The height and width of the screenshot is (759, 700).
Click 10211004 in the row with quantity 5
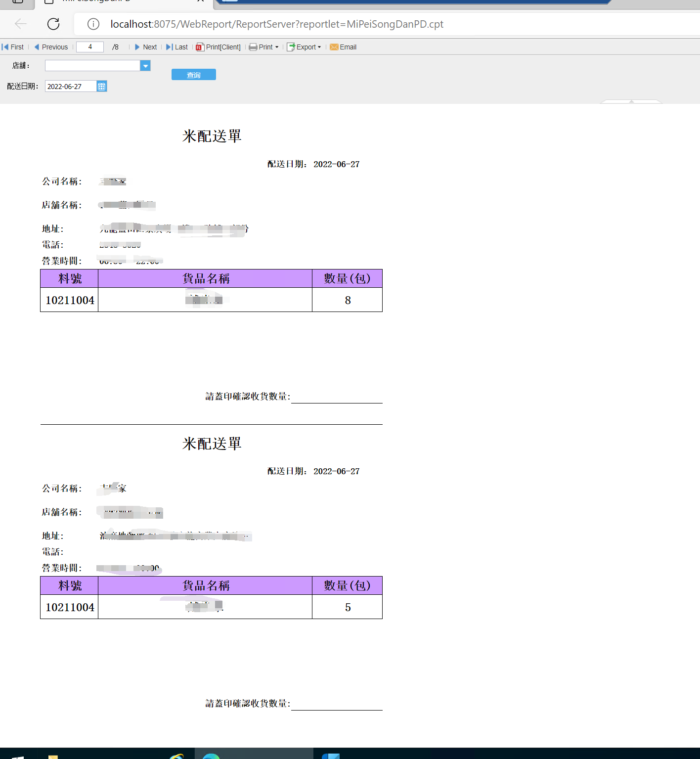[70, 607]
